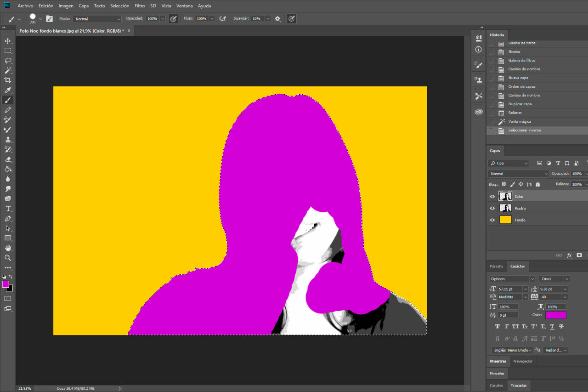Select the Lasso tool
The height and width of the screenshot is (392, 588).
coord(7,61)
